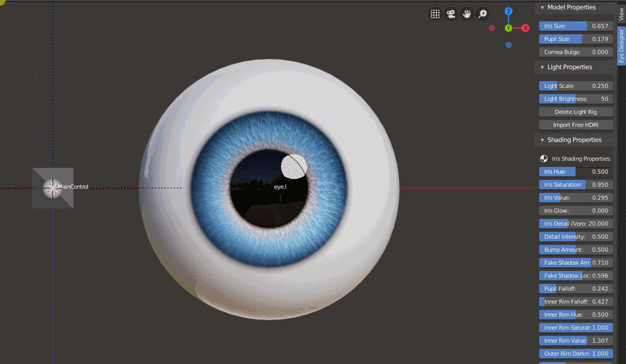626x364 pixels.
Task: Collapse the Model Properties panel
Action: tap(542, 7)
